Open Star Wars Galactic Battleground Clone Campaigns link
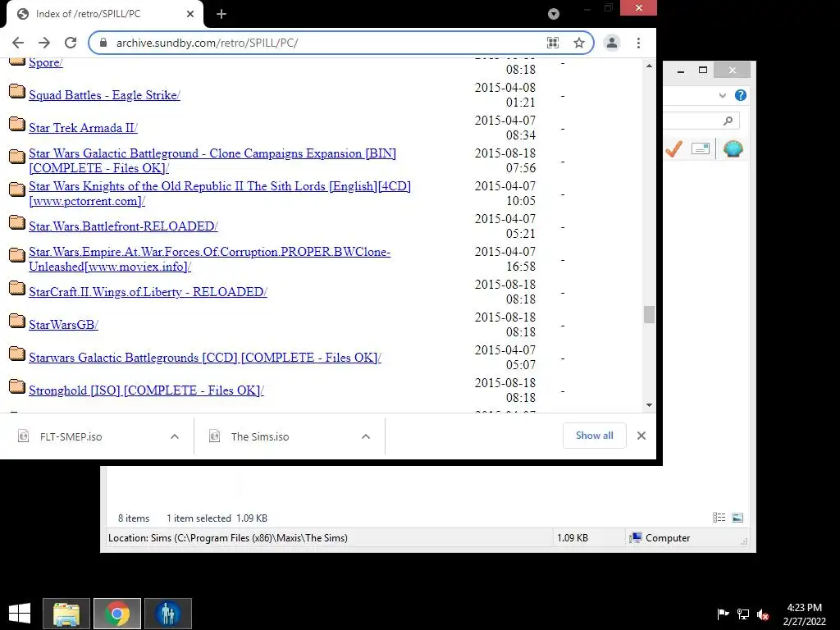 click(212, 161)
